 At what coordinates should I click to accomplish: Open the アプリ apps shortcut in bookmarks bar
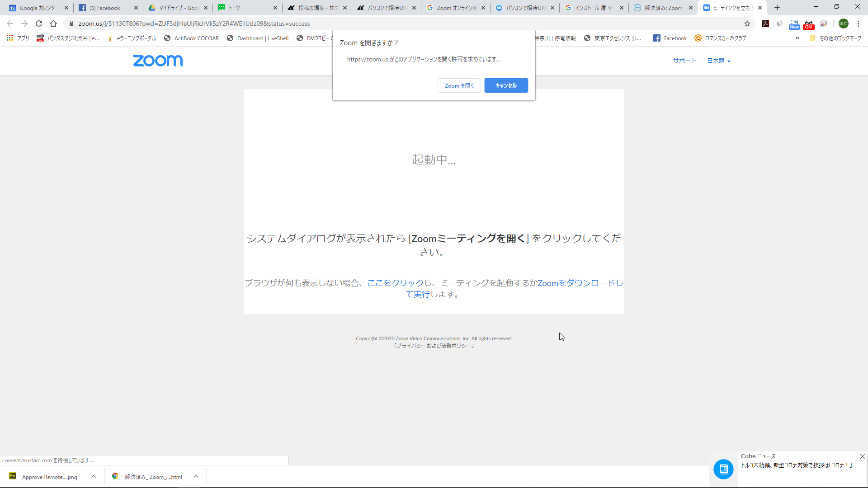click(18, 38)
